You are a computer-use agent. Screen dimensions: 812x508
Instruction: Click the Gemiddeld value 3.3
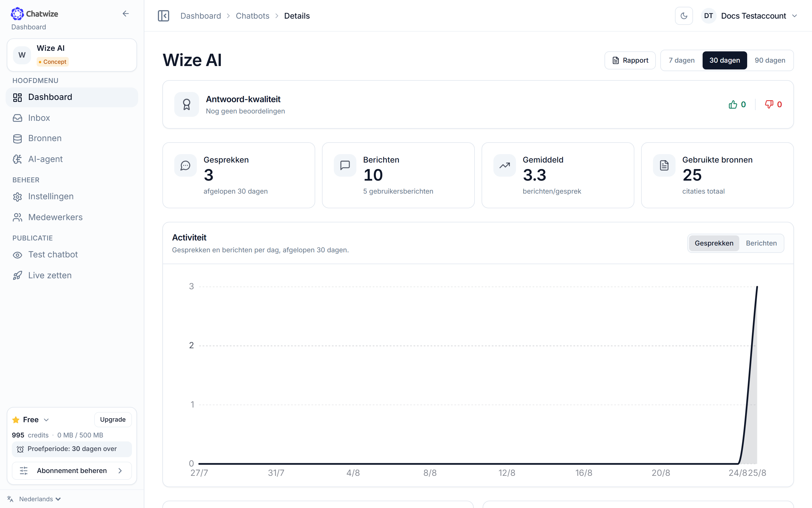click(x=535, y=175)
